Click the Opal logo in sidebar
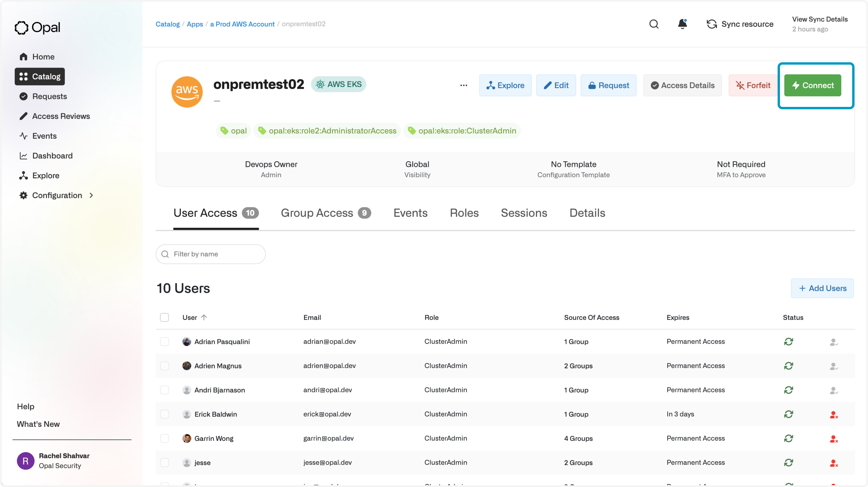The image size is (868, 487). click(37, 27)
